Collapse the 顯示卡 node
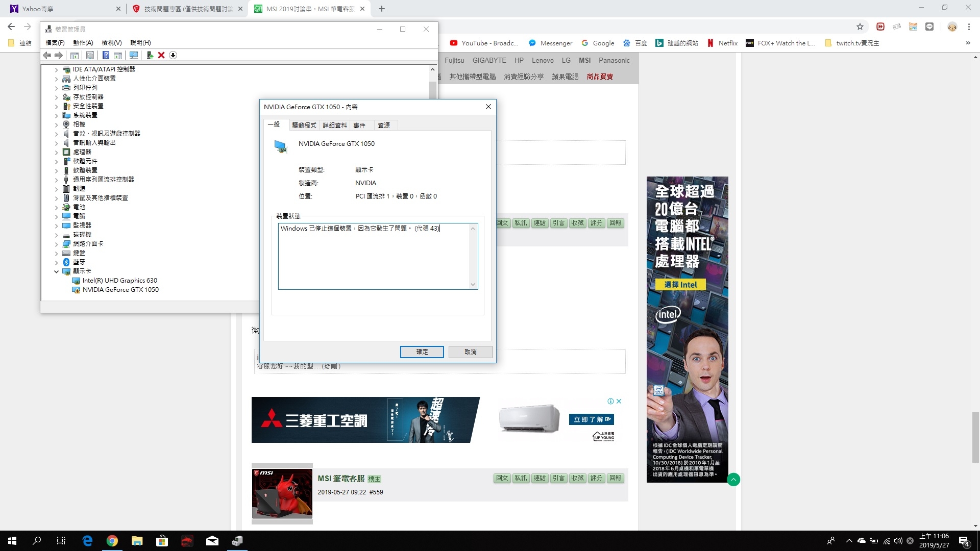 coord(57,271)
